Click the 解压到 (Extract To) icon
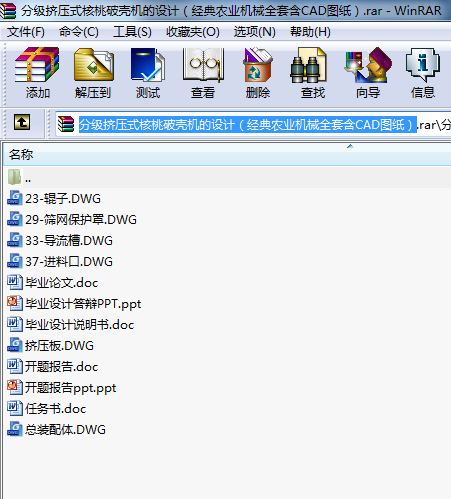The image size is (451, 499). coord(93,73)
